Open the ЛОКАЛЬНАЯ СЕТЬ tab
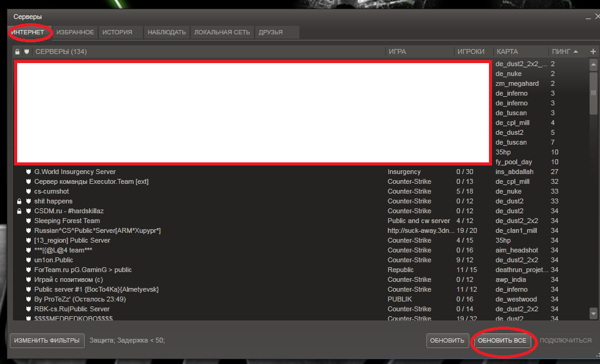Image resolution: width=600 pixels, height=364 pixels. click(x=222, y=32)
